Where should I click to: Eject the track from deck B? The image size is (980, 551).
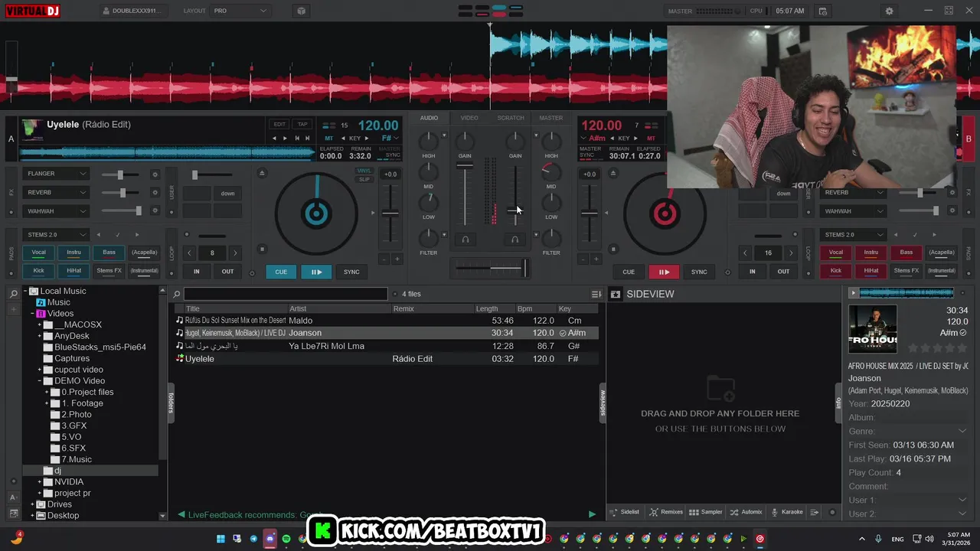pyautogui.click(x=613, y=173)
